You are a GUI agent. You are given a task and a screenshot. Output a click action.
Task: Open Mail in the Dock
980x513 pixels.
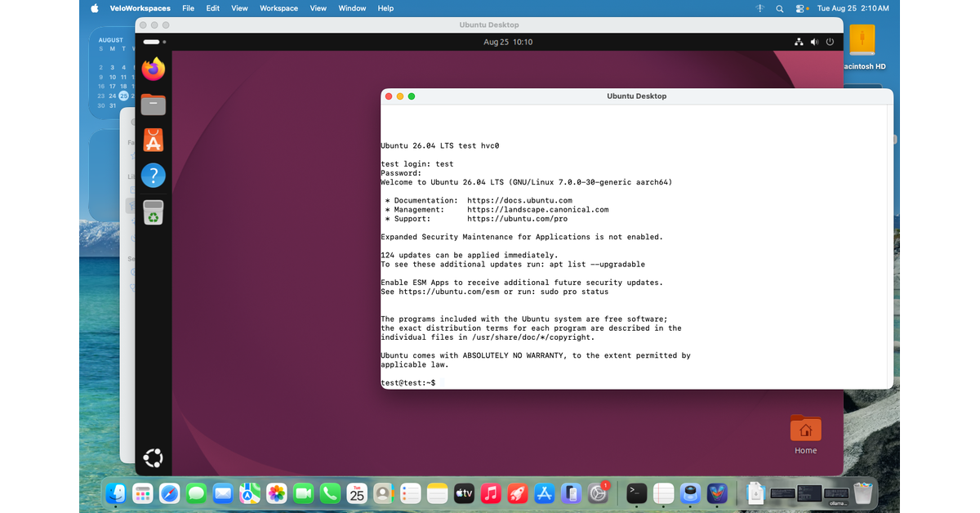click(x=223, y=493)
